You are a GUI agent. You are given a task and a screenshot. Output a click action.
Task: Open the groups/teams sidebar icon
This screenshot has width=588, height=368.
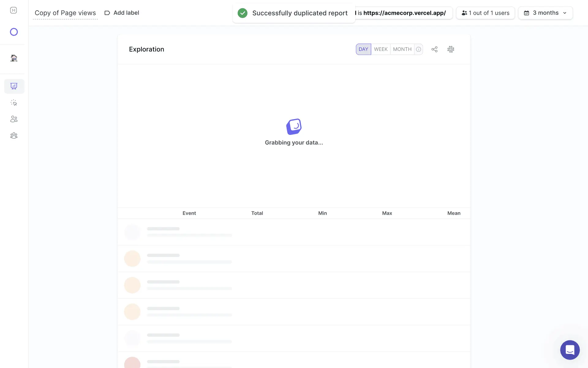[14, 136]
